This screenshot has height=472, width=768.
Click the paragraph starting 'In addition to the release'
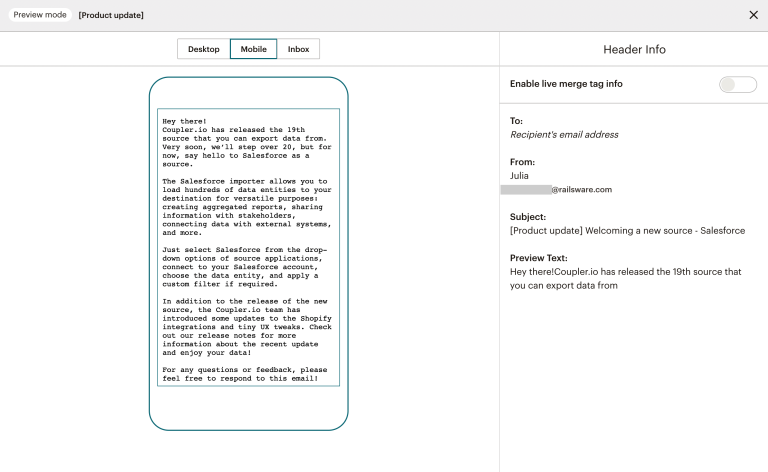(x=246, y=326)
